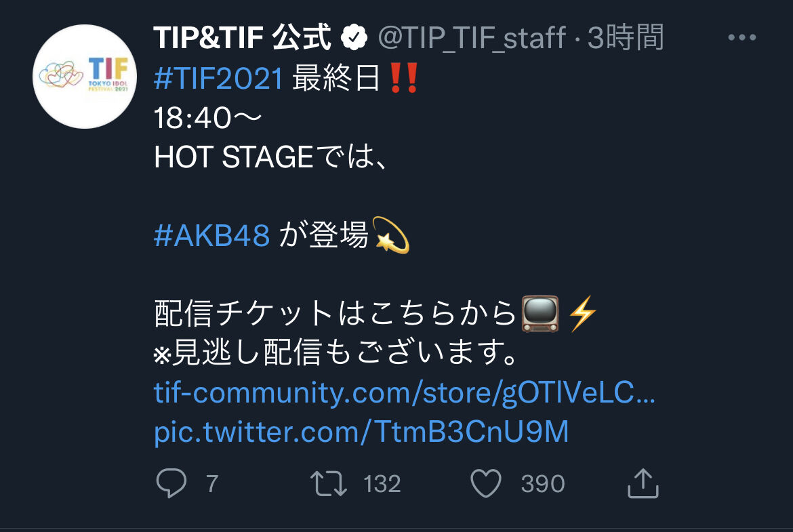Click the TIP&TIF 公式 display name
Viewport: 793px width, 532px height.
[x=242, y=37]
